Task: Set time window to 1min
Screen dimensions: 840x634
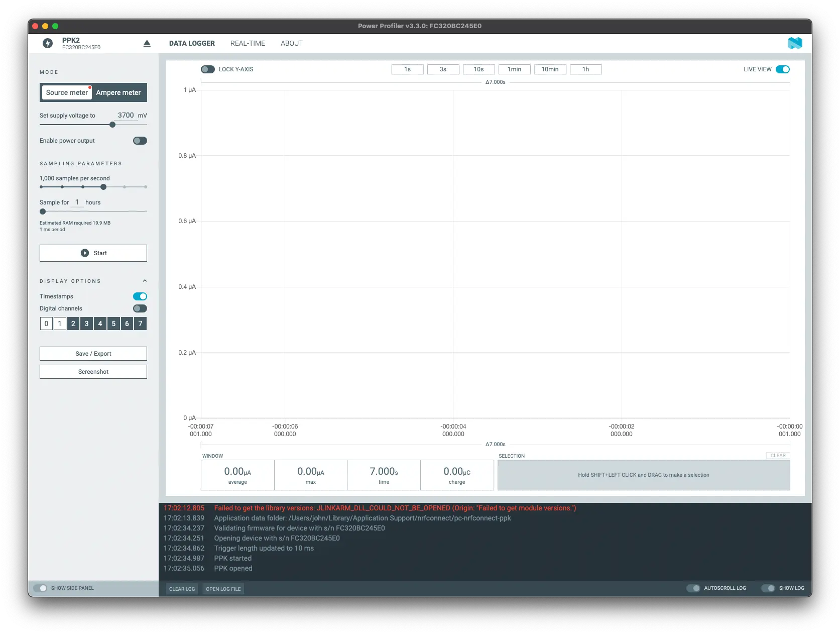Action: 515,69
